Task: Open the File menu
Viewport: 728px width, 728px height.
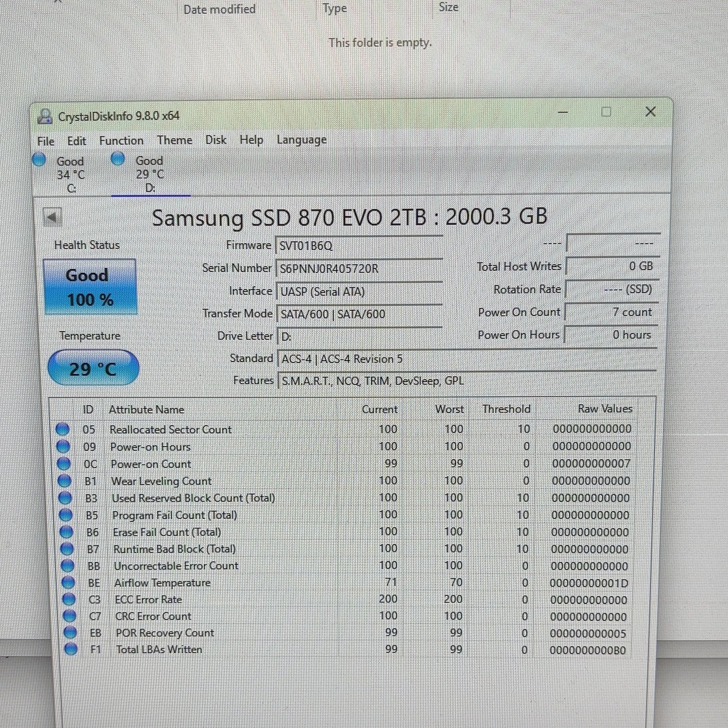Action: click(46, 141)
